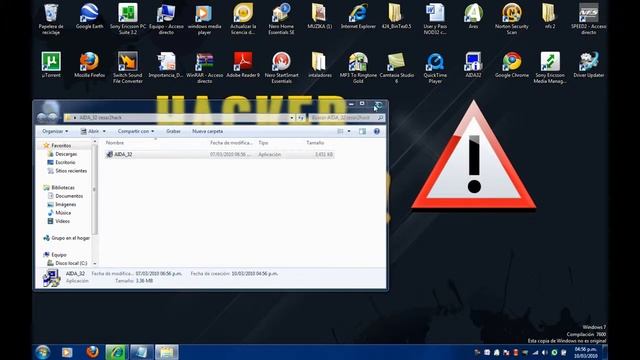The height and width of the screenshot is (360, 640).
Task: Select Bibliotecas in the navigation pane
Action: [x=62, y=187]
